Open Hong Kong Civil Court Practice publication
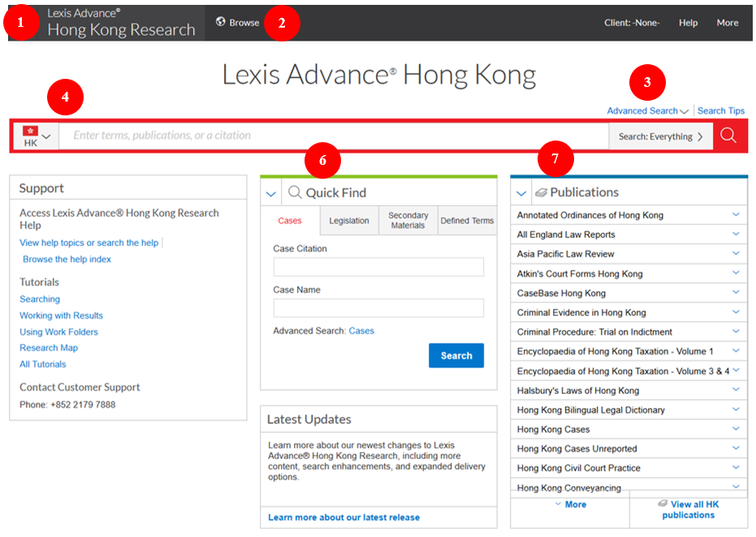This screenshot has height=537, width=756. [578, 468]
